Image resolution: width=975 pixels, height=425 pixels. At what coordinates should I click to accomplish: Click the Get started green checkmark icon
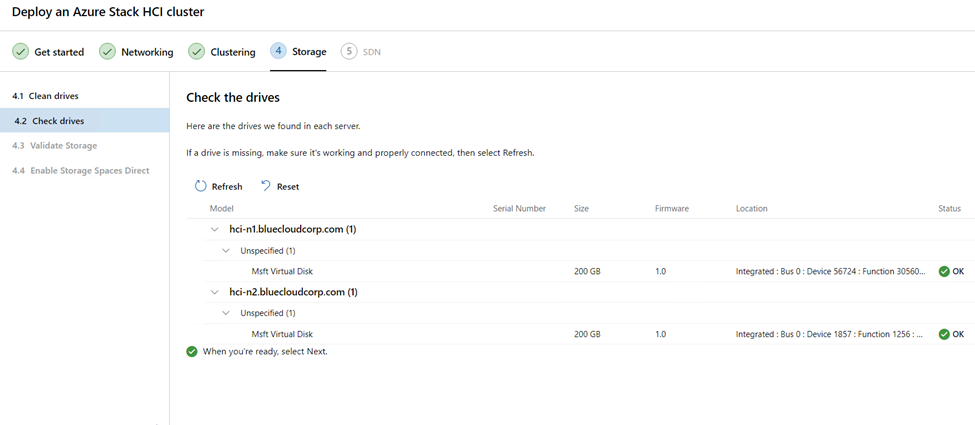pyautogui.click(x=21, y=52)
